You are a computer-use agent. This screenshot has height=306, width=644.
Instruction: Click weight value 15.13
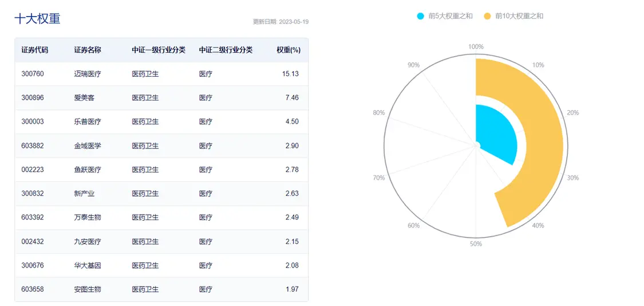[290, 74]
